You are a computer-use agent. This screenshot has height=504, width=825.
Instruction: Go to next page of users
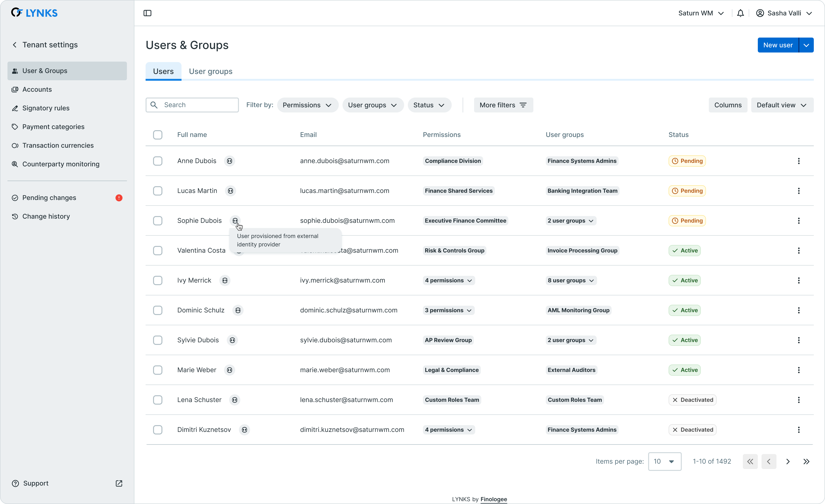pyautogui.click(x=787, y=462)
